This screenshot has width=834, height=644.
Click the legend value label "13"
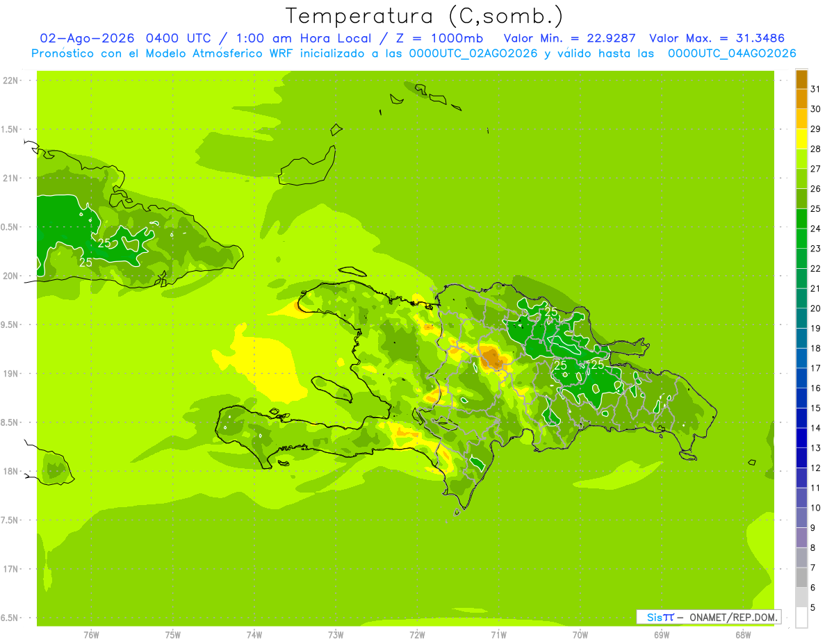point(815,448)
